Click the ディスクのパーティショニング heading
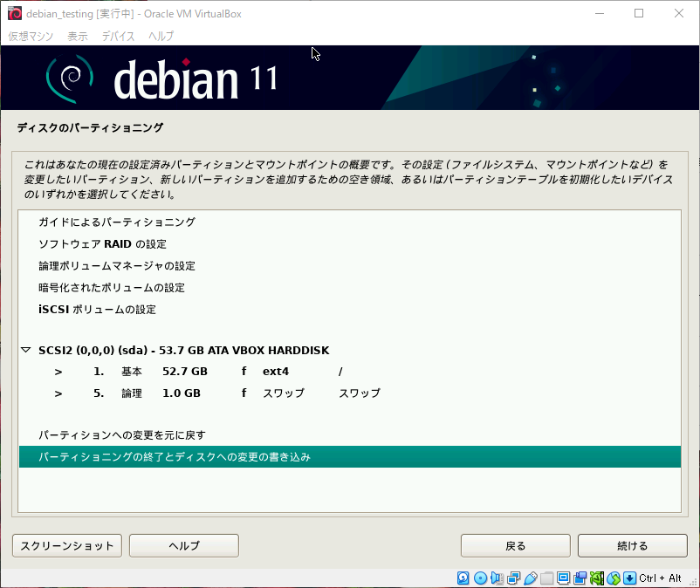The width and height of the screenshot is (700, 588). coord(90,127)
